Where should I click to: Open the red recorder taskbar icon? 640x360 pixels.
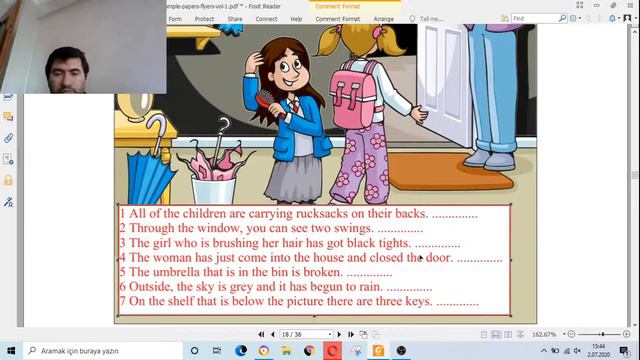332,351
